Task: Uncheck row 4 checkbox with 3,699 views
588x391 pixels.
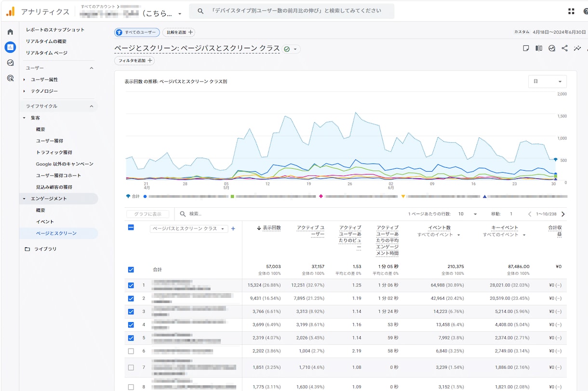Action: 131,324
